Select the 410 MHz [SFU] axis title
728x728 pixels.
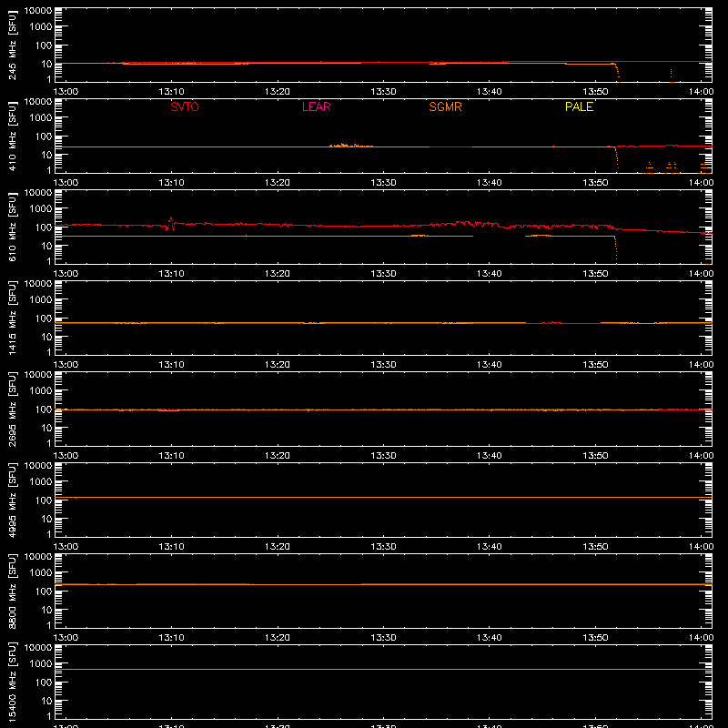click(x=12, y=136)
